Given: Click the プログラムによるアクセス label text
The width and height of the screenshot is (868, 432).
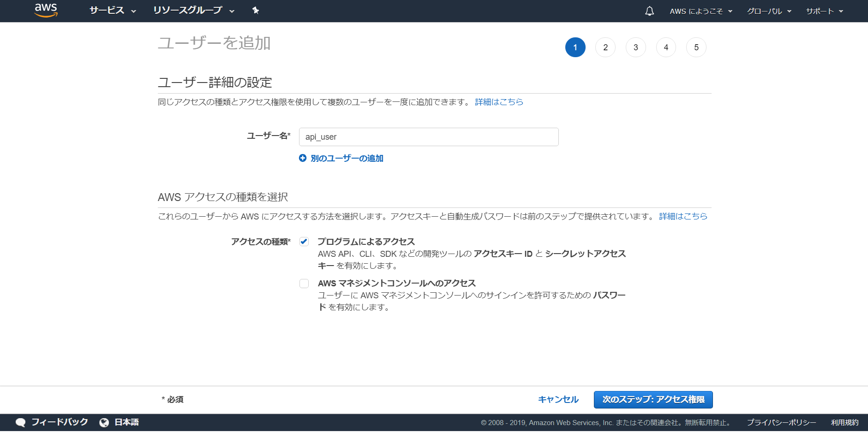Looking at the screenshot, I should tap(366, 242).
